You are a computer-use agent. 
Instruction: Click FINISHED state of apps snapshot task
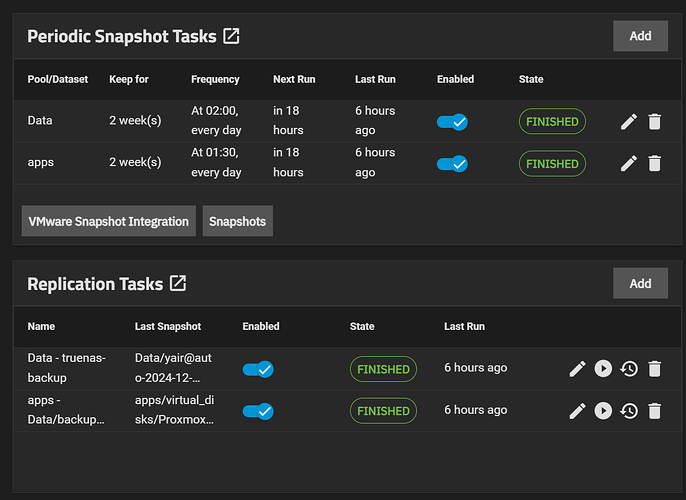pos(552,164)
